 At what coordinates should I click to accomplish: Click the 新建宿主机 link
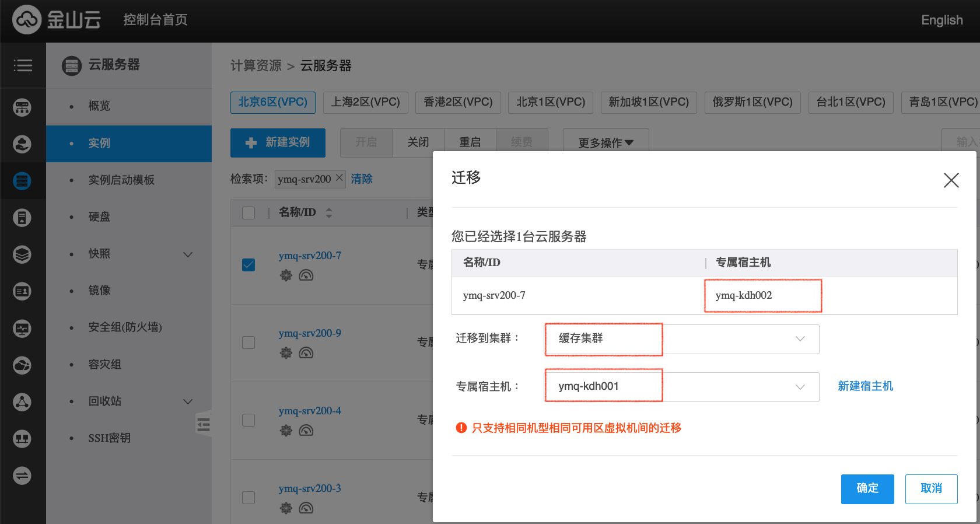click(865, 386)
